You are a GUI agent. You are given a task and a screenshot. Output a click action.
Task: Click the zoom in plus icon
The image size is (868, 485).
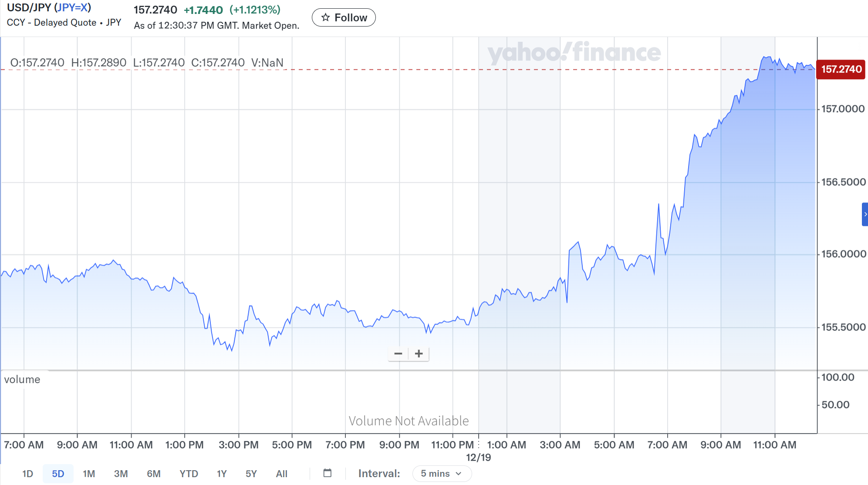[419, 354]
